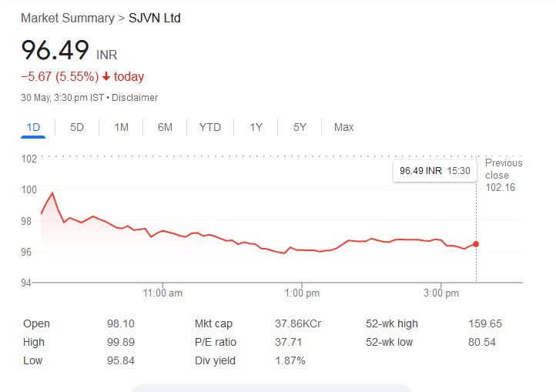Screen dimensions: 556x392
Task: Select the YTD range tab
Action: [x=209, y=127]
